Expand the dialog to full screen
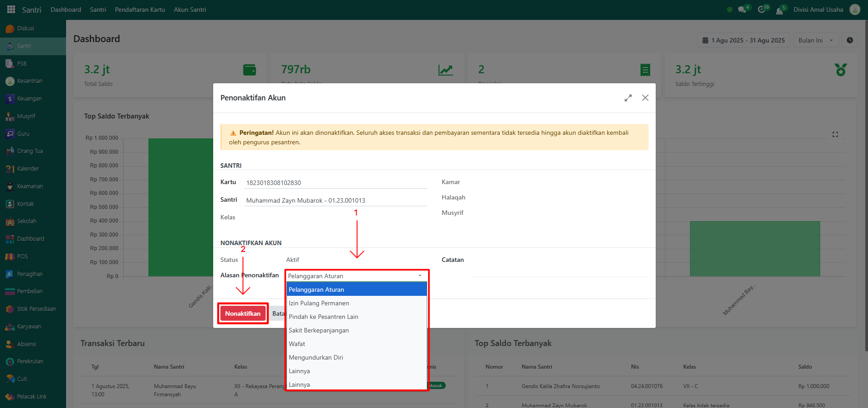 click(x=628, y=98)
